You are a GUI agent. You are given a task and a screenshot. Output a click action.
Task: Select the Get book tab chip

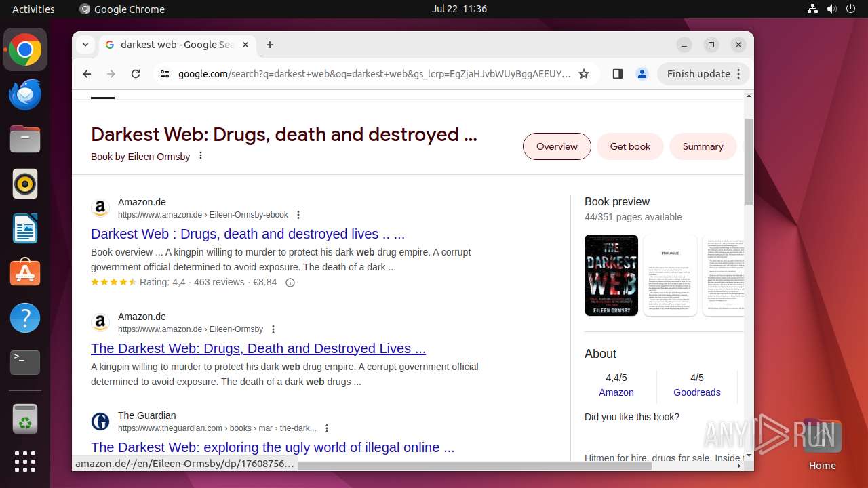tap(630, 146)
